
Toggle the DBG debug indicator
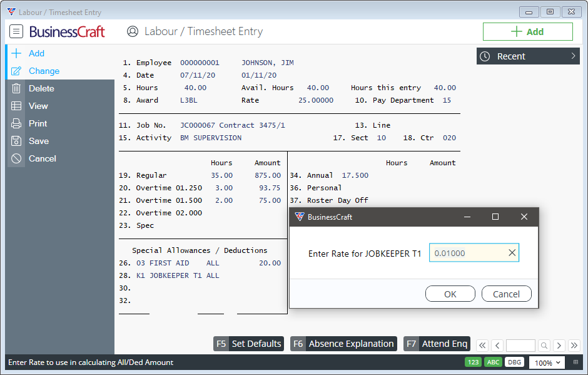tap(514, 362)
